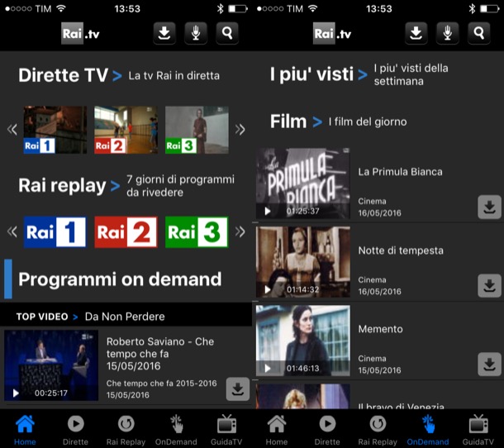Show next live channels in Dirette TV row
This screenshot has height=448, width=504.
tap(240, 130)
